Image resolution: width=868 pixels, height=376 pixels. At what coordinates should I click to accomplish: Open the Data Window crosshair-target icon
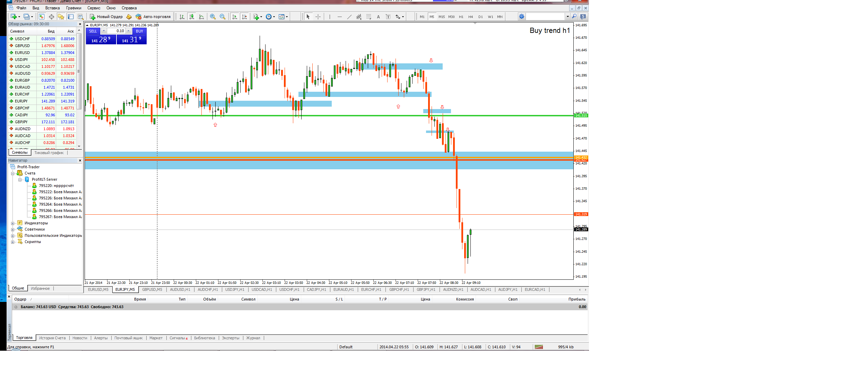coord(51,17)
